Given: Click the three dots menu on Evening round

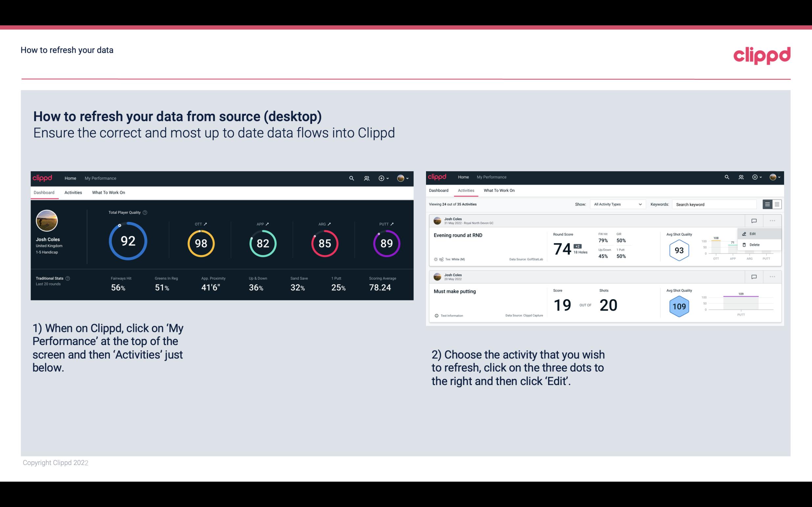Looking at the screenshot, I should pos(772,220).
